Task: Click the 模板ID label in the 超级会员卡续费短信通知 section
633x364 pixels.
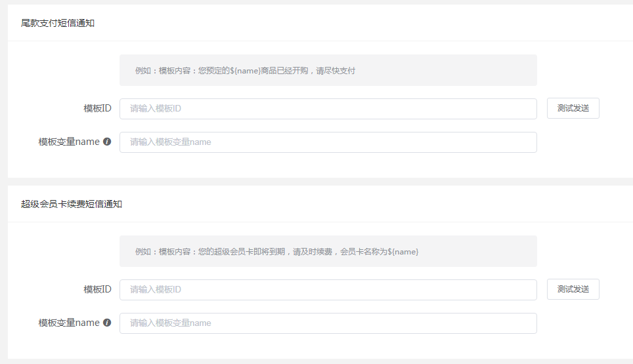Action: (97, 289)
